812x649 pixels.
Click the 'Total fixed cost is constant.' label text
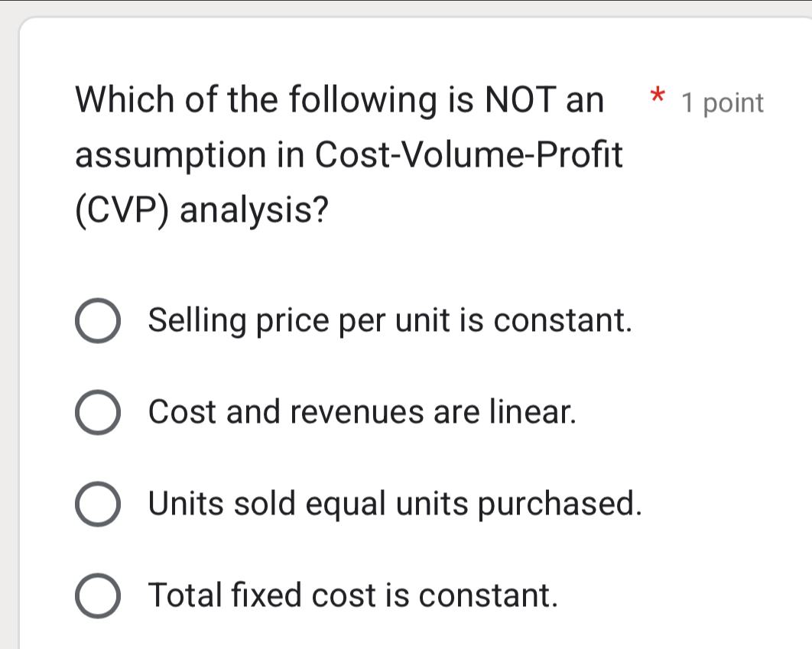click(353, 595)
